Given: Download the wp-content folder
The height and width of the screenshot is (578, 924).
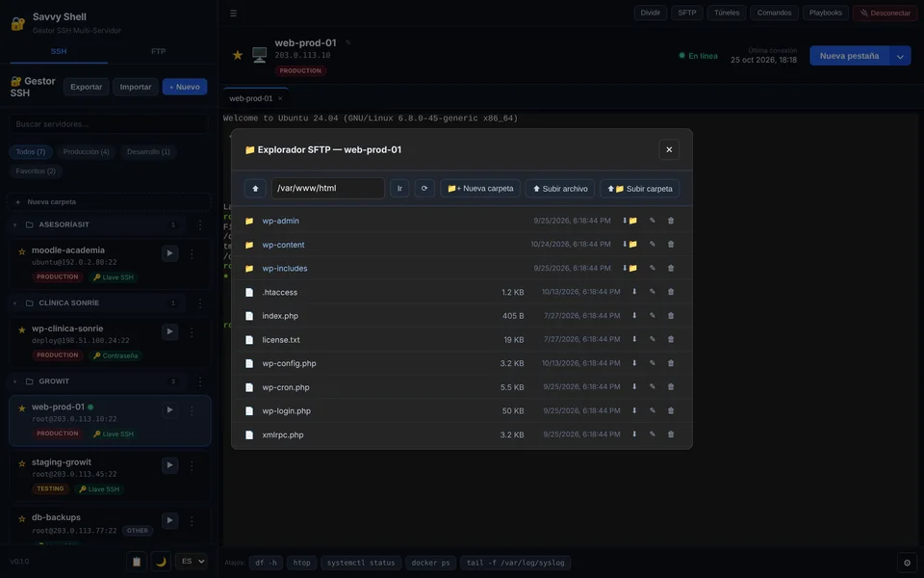Looking at the screenshot, I should (629, 244).
